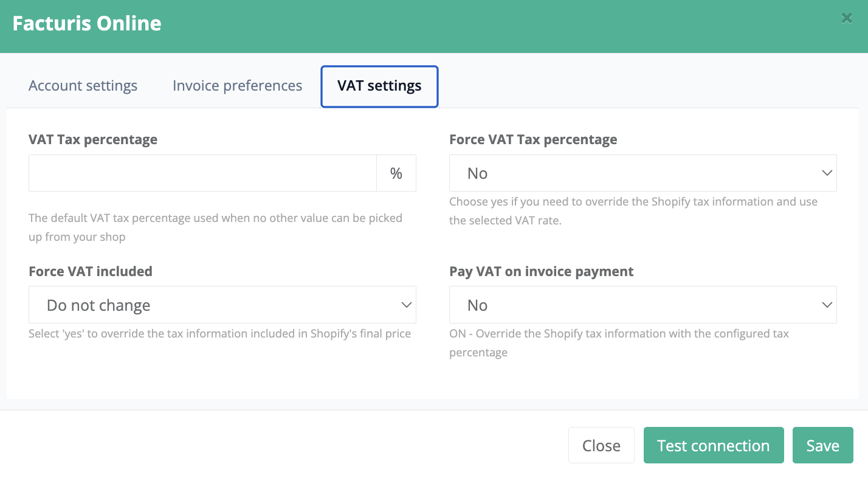Click the Close button in footer

tap(601, 446)
